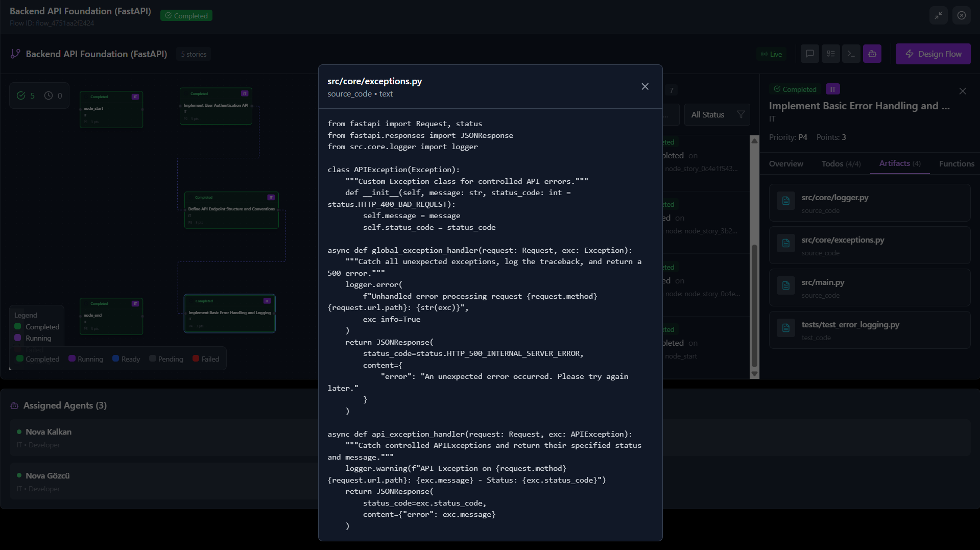The image size is (980, 550).
Task: Click the Flow ID text flow_4751aa2f2424
Action: point(52,23)
